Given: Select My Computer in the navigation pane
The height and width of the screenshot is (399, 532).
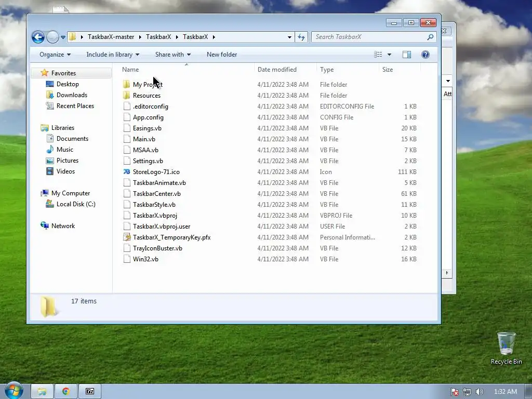Looking at the screenshot, I should tap(71, 193).
